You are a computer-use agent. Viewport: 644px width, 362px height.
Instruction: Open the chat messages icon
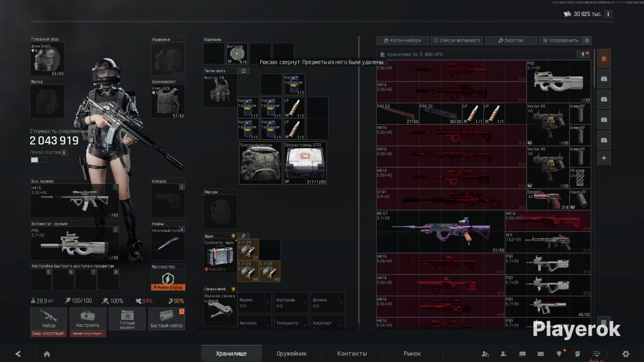point(522,354)
